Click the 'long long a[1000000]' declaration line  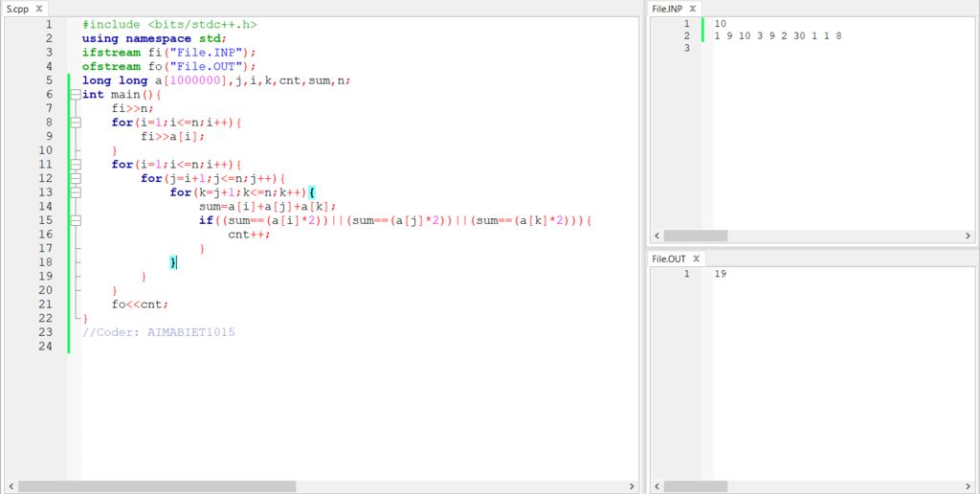click(216, 80)
